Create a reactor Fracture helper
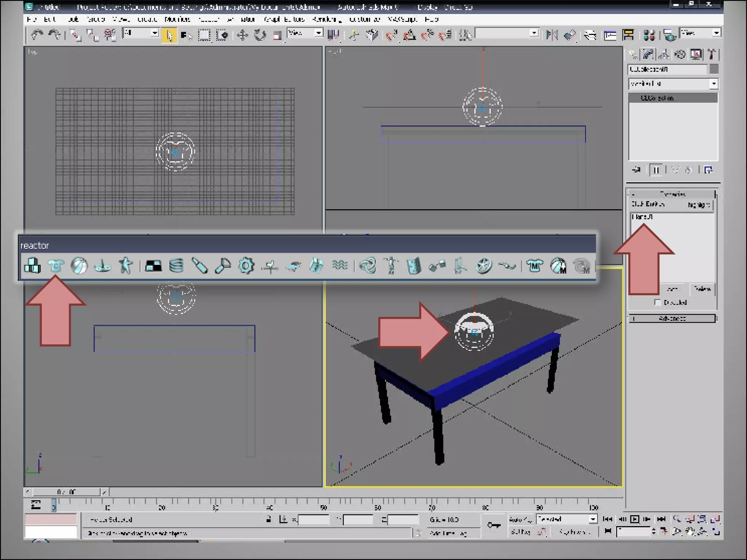Image resolution: width=747 pixels, height=560 pixels. click(x=317, y=265)
